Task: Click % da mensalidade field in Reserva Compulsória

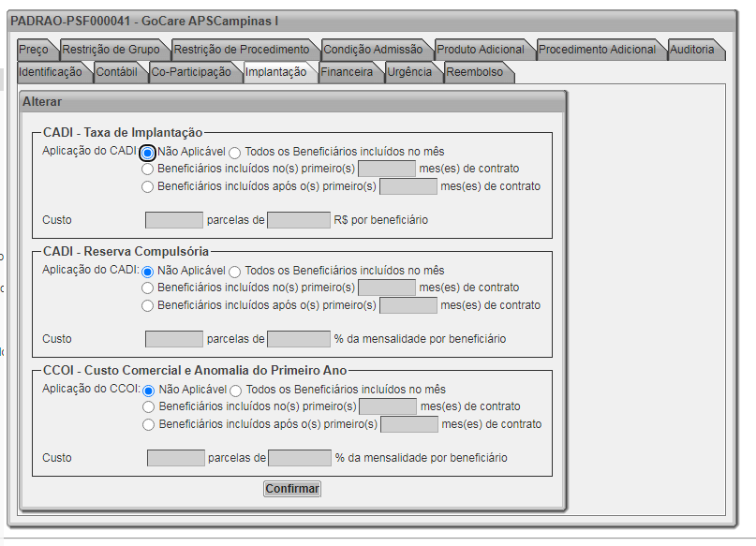Action: click(299, 339)
